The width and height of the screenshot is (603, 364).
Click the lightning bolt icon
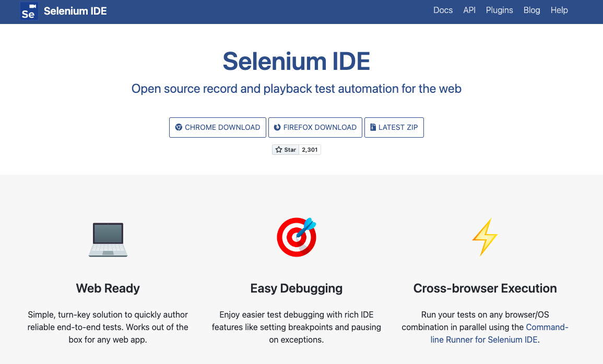coord(485,237)
